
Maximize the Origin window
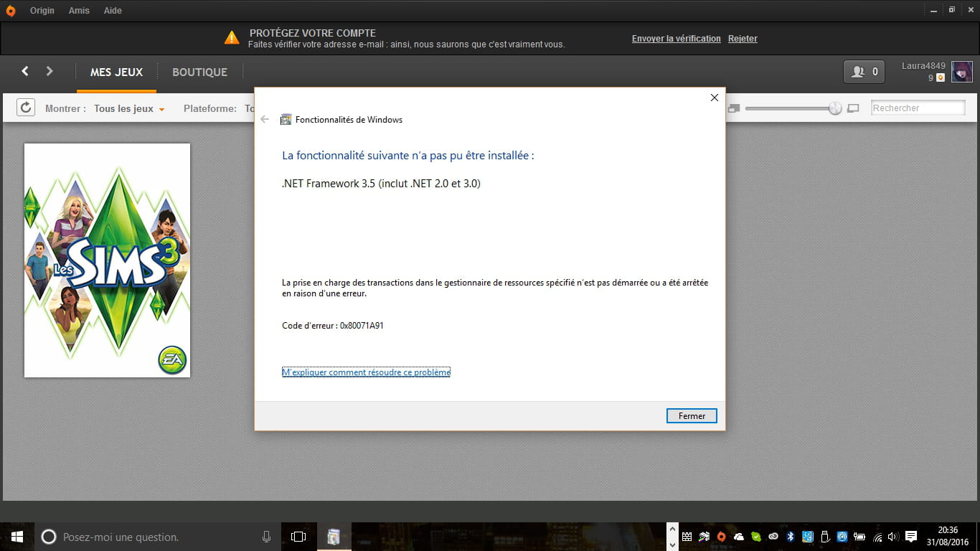point(951,10)
